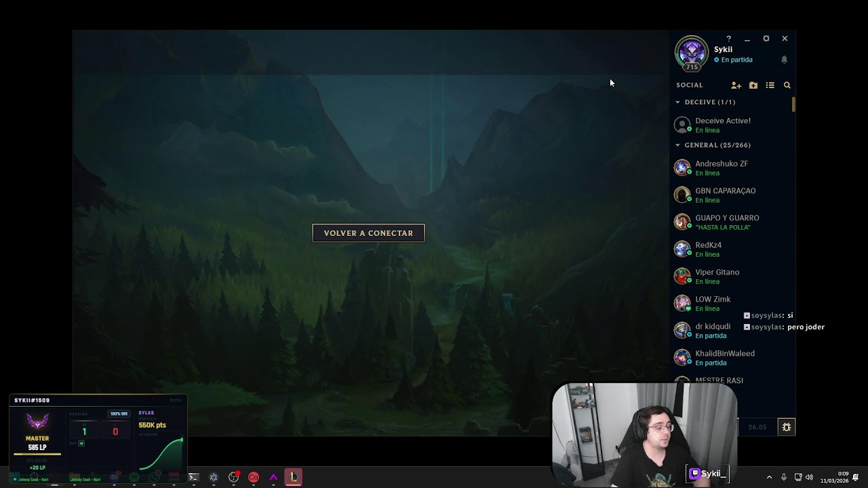The height and width of the screenshot is (488, 868).
Task: Click the 100% WR badge in overlay
Action: (119, 413)
